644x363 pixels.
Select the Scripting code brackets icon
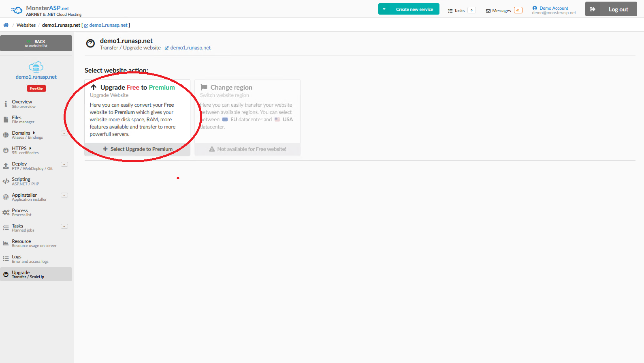click(6, 181)
